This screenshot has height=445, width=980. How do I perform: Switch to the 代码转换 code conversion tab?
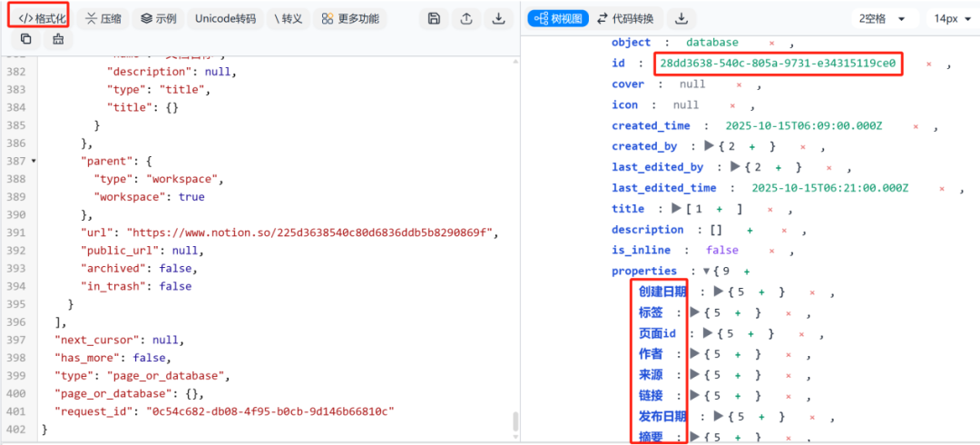625,18
